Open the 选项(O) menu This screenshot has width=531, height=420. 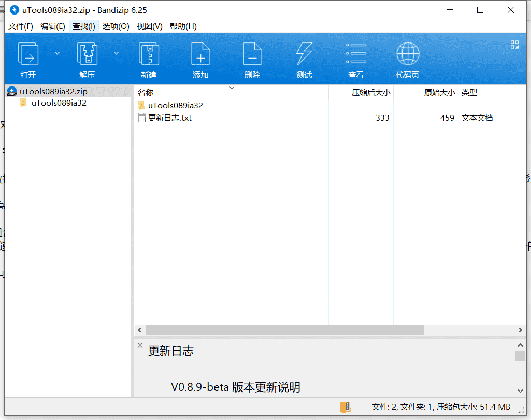[116, 26]
